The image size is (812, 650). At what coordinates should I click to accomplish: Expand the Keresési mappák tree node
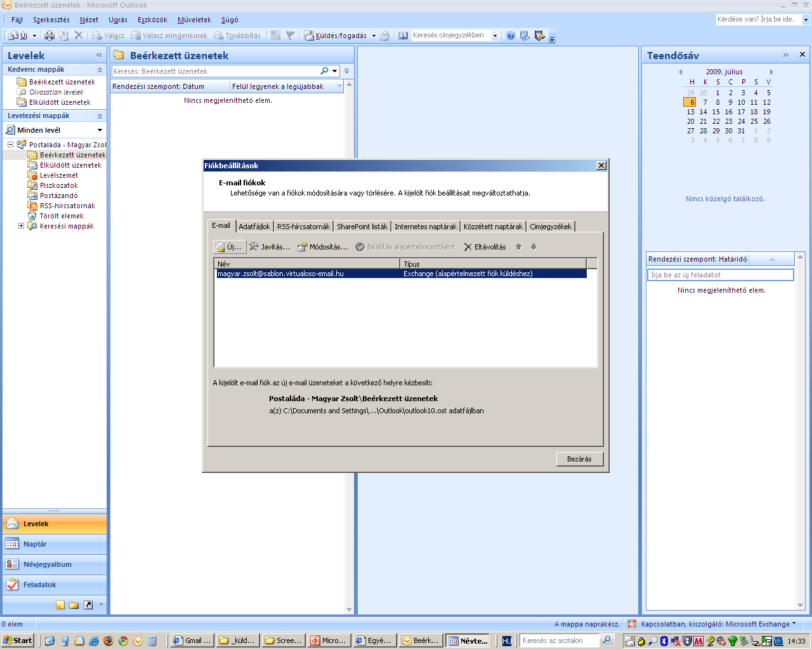coord(21,226)
